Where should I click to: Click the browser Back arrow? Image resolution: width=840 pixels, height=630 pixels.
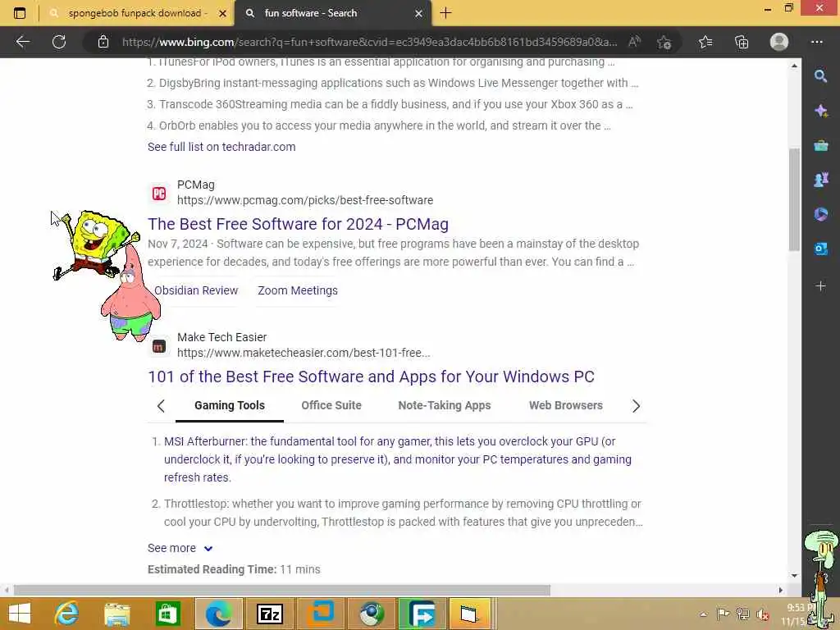22,42
